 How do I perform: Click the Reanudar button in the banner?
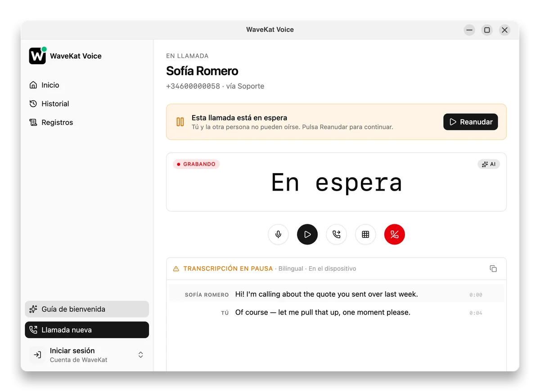coord(471,122)
